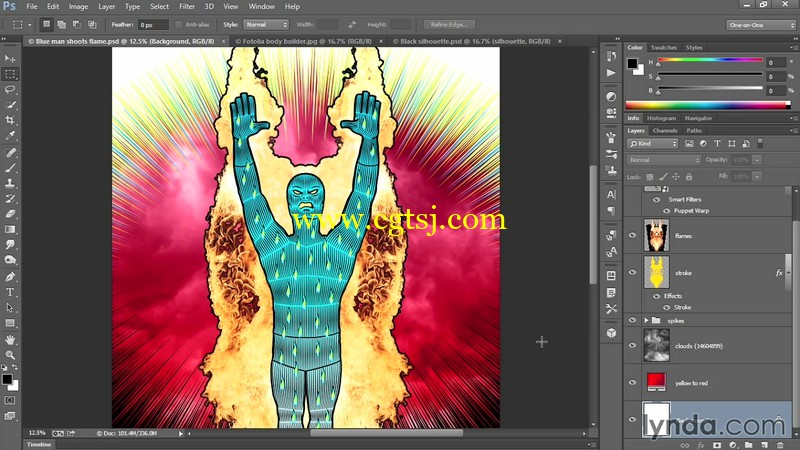This screenshot has height=450, width=800.
Task: Select the Zoom tool
Action: pos(10,355)
